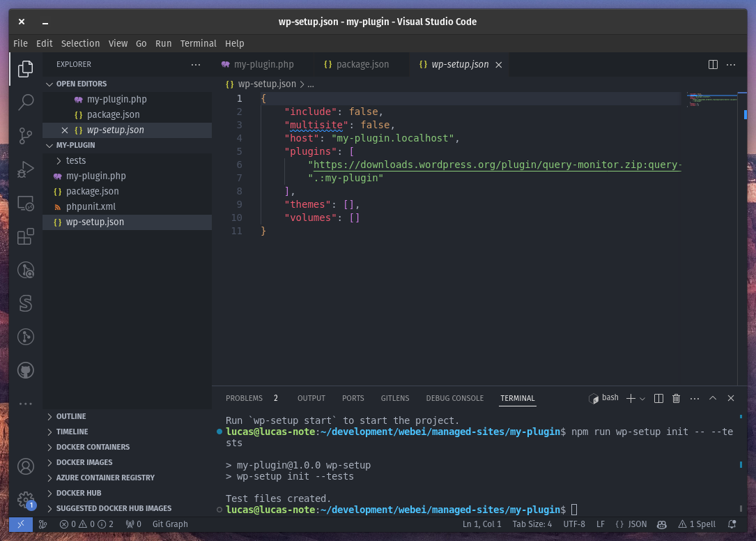The width and height of the screenshot is (756, 541).
Task: Open the notifications bell in status bar
Action: click(732, 524)
